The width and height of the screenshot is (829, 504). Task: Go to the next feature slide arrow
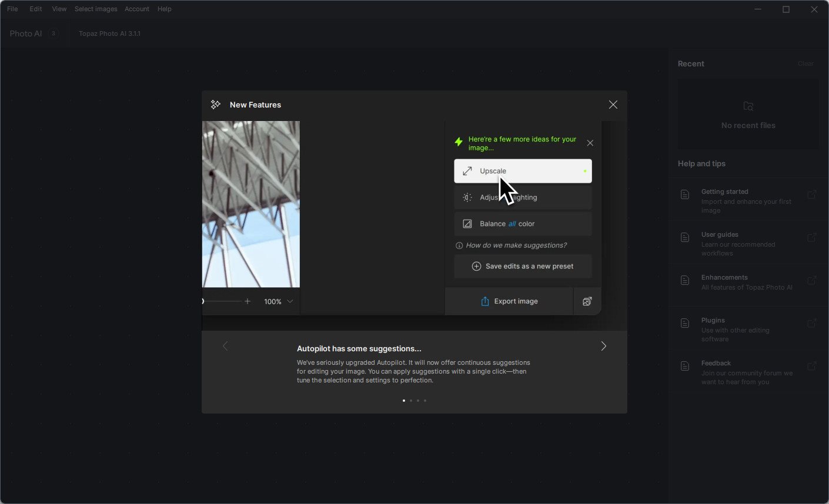tap(603, 346)
